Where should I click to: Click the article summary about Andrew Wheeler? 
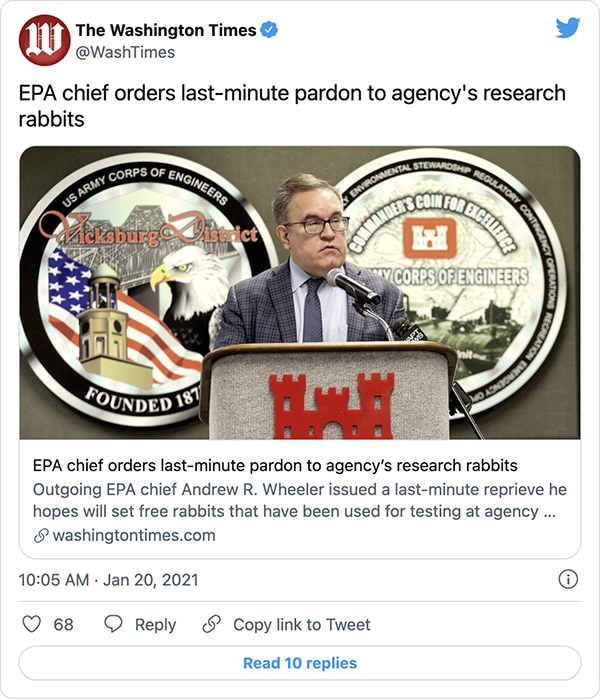pos(294,501)
